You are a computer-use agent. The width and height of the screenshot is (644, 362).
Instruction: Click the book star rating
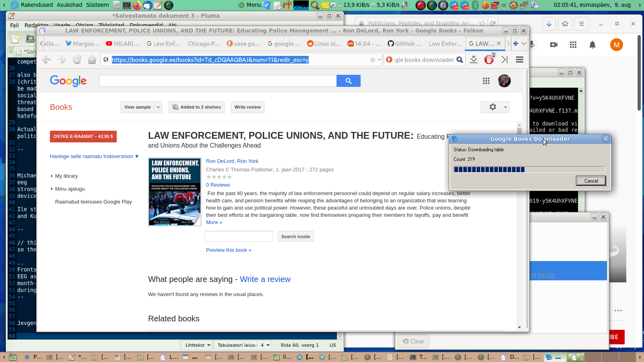point(219,177)
